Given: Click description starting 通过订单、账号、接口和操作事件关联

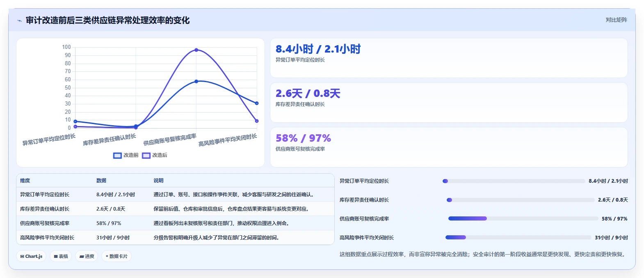Looking at the screenshot, I should [234, 195].
